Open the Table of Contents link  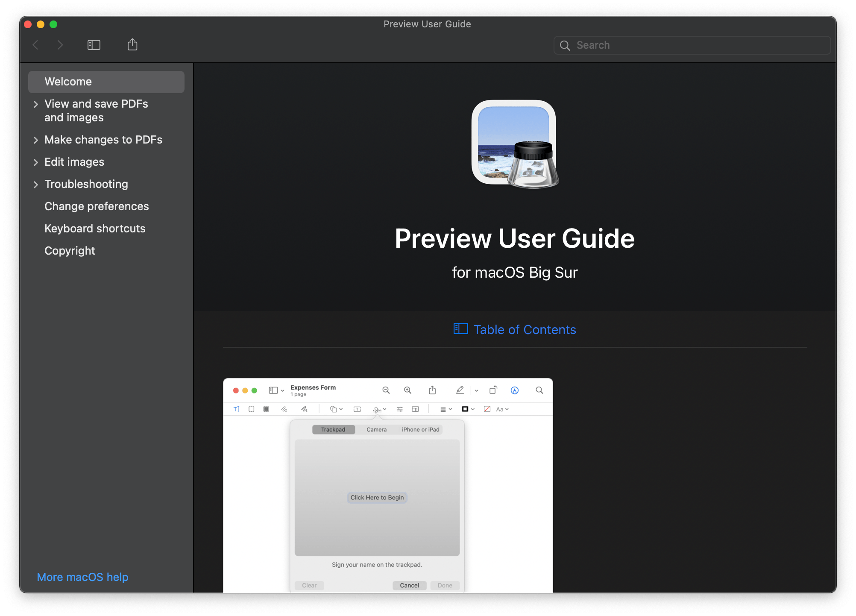click(524, 329)
